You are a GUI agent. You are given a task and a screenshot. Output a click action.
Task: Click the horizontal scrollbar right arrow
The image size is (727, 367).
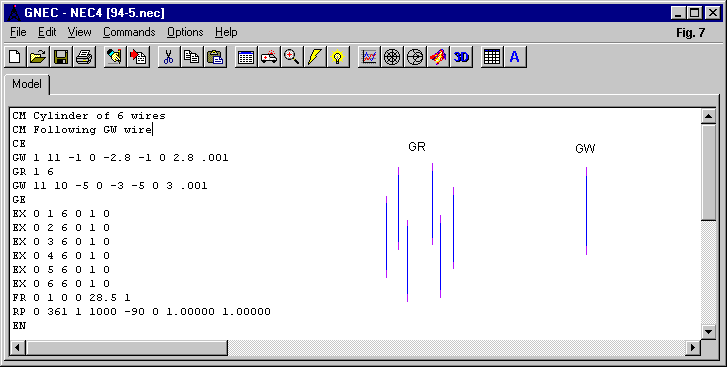694,347
